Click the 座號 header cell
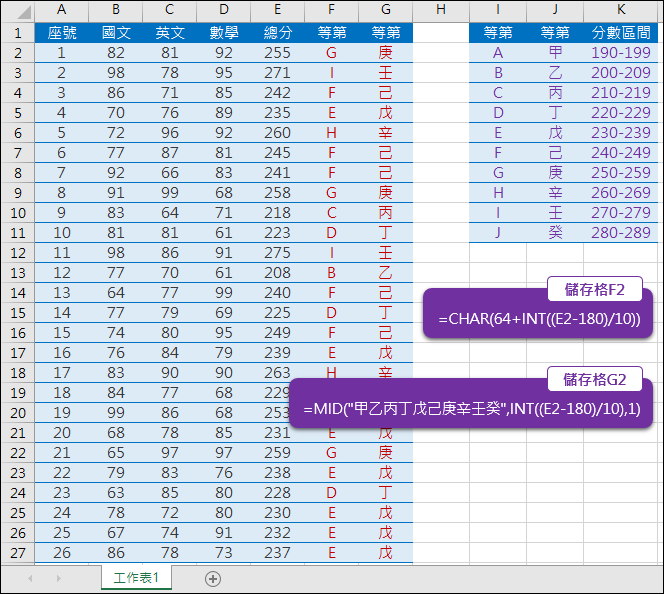 point(61,33)
